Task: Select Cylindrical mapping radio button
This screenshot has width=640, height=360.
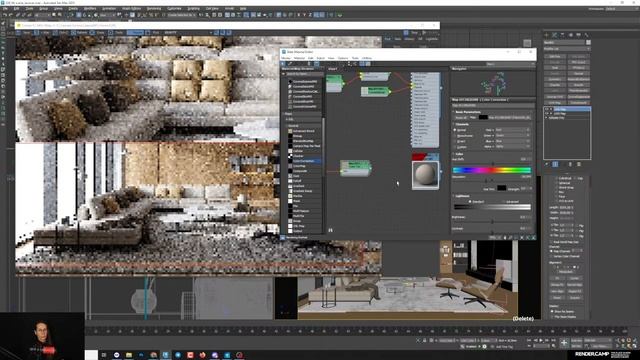Action: click(x=556, y=178)
